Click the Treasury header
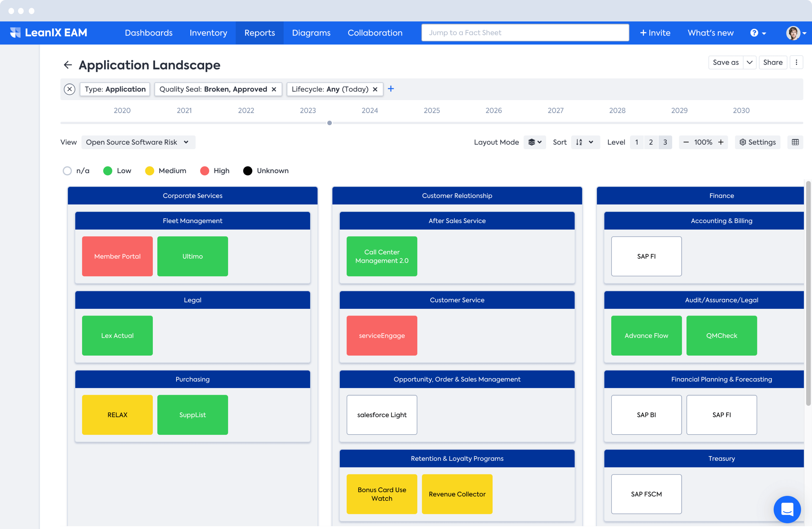This screenshot has width=812, height=529. 704,458
